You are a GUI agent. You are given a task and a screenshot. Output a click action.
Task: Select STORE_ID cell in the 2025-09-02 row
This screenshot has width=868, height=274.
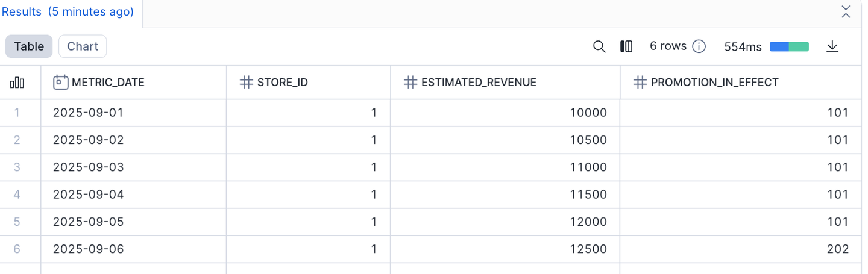click(309, 140)
